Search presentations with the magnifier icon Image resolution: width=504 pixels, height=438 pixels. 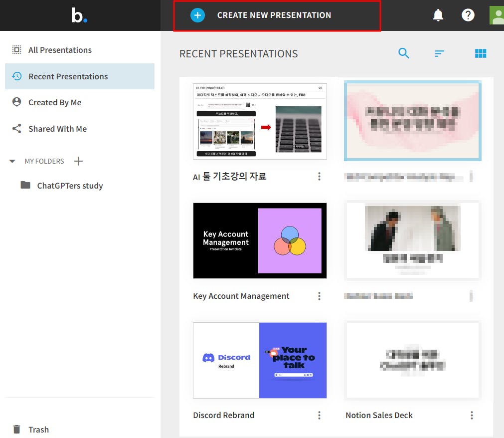[x=404, y=53]
